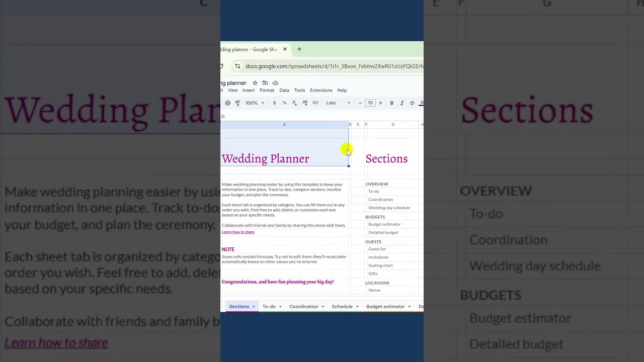Click the GUESTS heading text
Viewport: 644px width, 362px height.
click(373, 242)
